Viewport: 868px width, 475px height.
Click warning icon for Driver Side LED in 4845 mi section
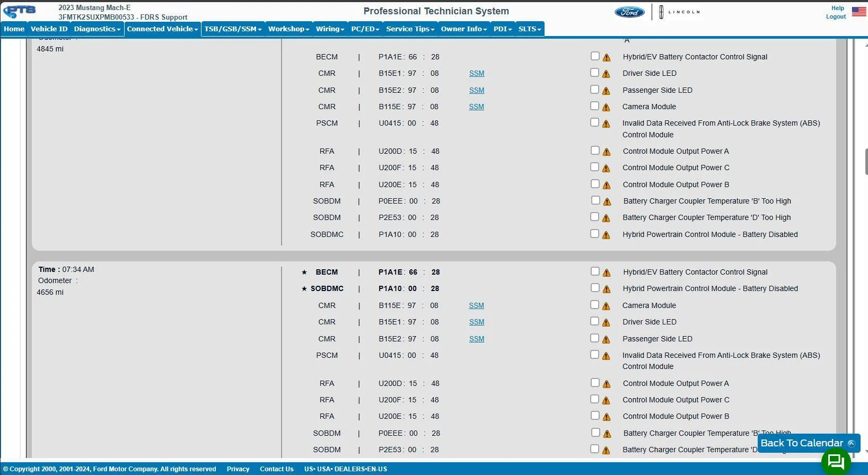tap(607, 74)
